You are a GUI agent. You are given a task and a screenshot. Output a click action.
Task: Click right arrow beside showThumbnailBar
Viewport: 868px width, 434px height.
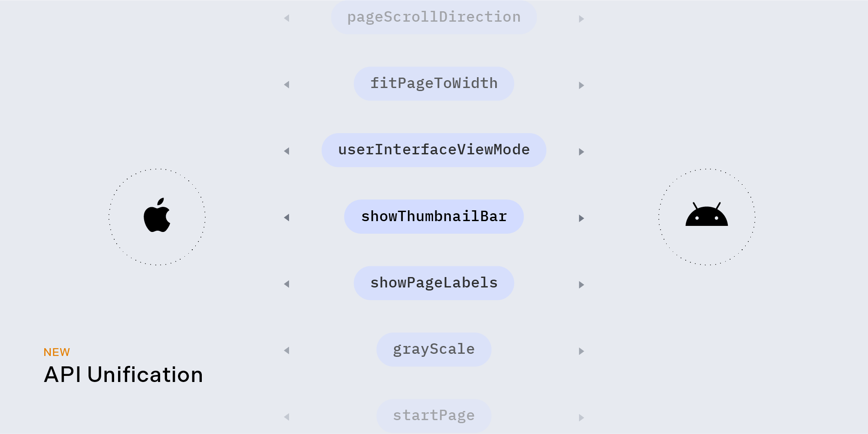(x=582, y=218)
